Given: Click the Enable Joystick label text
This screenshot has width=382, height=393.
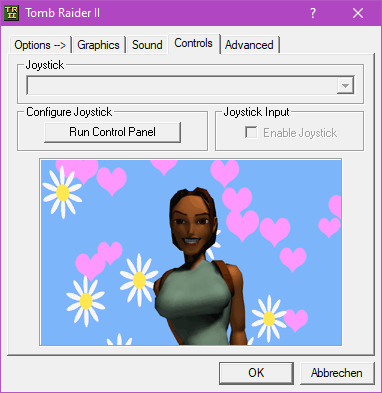Looking at the screenshot, I should pos(300,133).
